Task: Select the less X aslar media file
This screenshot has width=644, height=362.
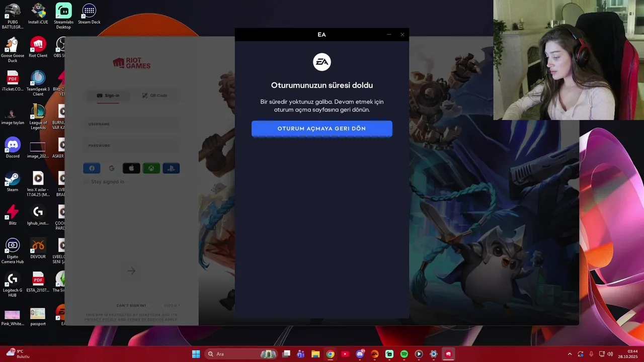Action: (x=38, y=184)
